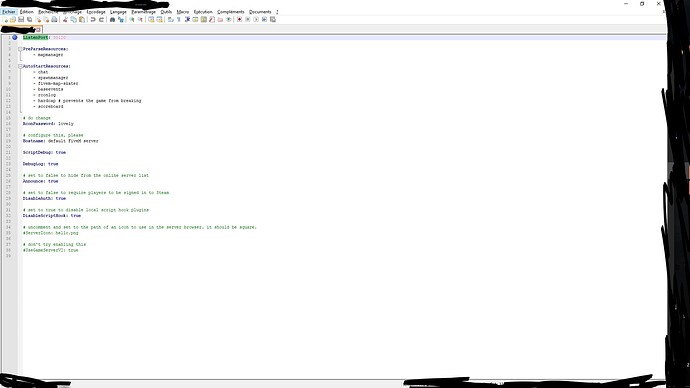Open the Compléments menu

[x=231, y=12]
